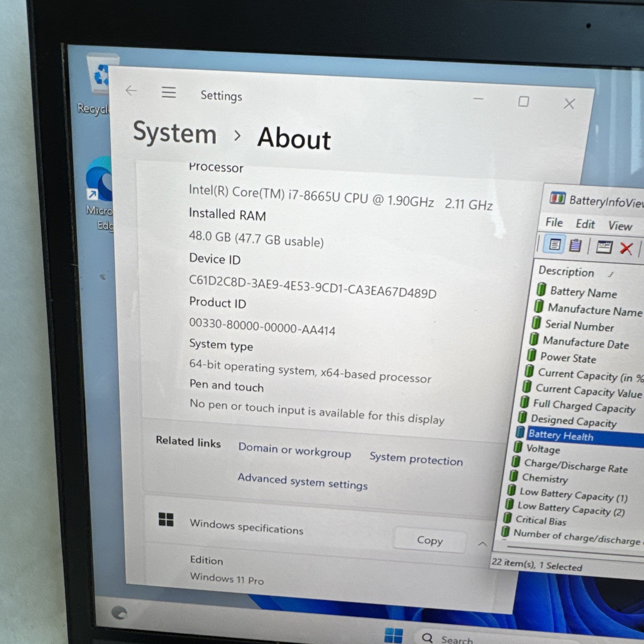Click the Product ID value 00330-80000-00000-AA414

(262, 326)
